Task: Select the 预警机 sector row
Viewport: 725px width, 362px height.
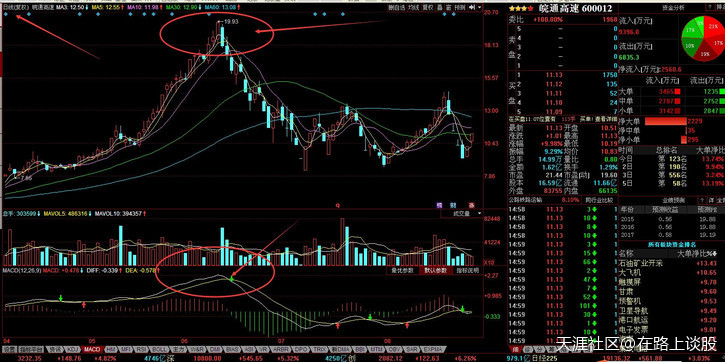Action: [672, 301]
